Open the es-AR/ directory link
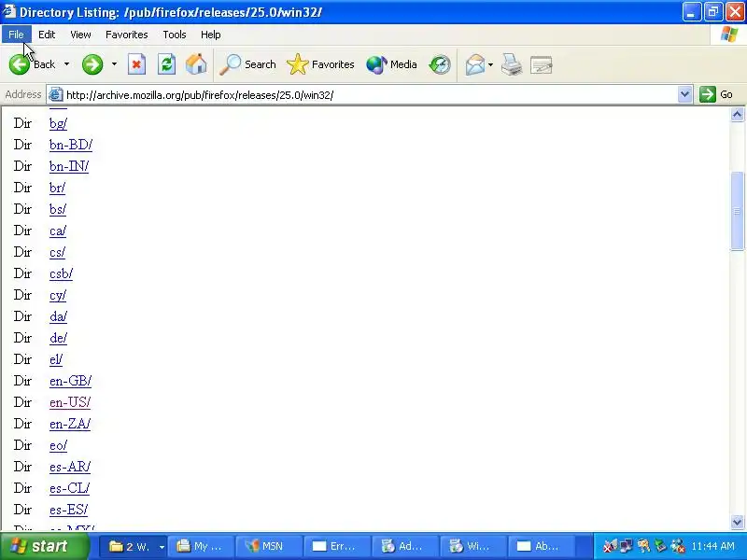 [70, 467]
